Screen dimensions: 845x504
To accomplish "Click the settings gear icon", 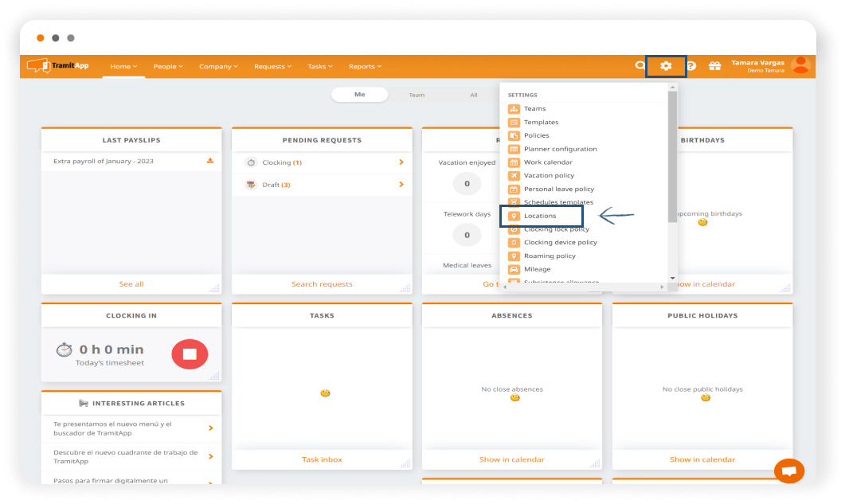I will (x=666, y=66).
